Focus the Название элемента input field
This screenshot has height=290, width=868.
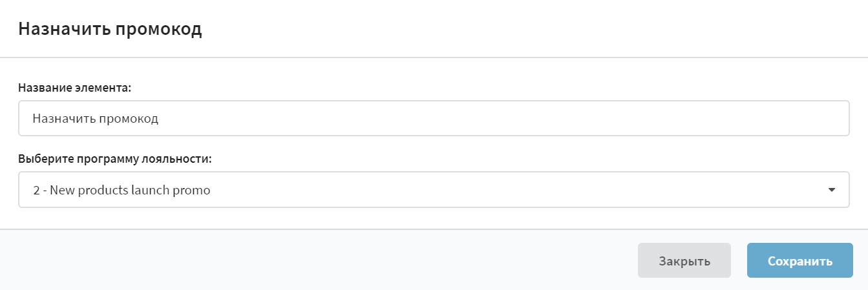click(x=434, y=118)
